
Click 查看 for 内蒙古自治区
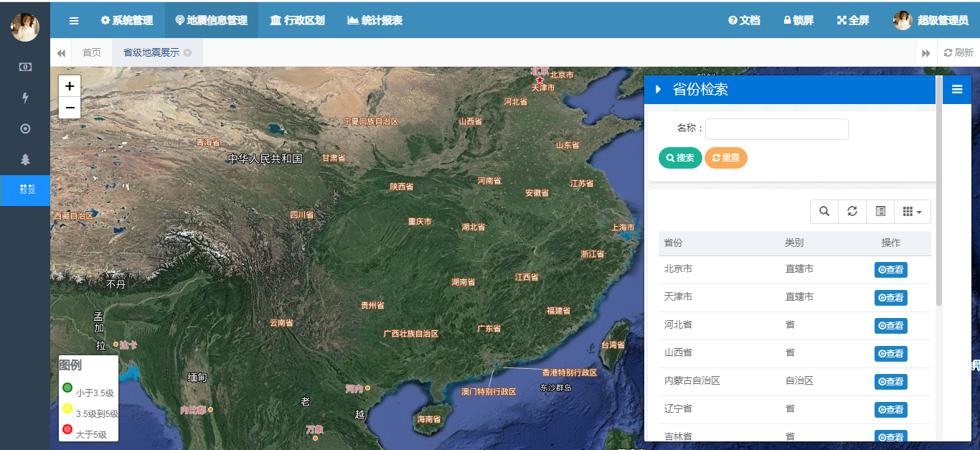coord(891,382)
